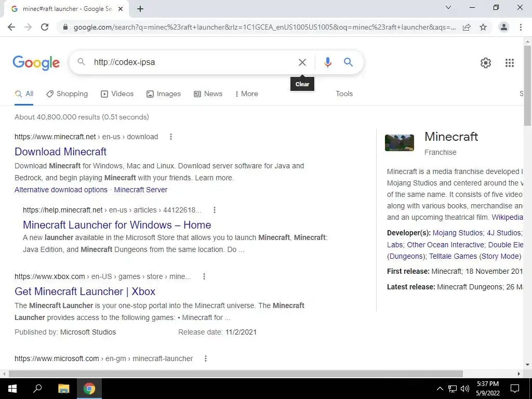The height and width of the screenshot is (399, 532).
Task: Open options for the minecraft.net download result
Action: click(170, 137)
